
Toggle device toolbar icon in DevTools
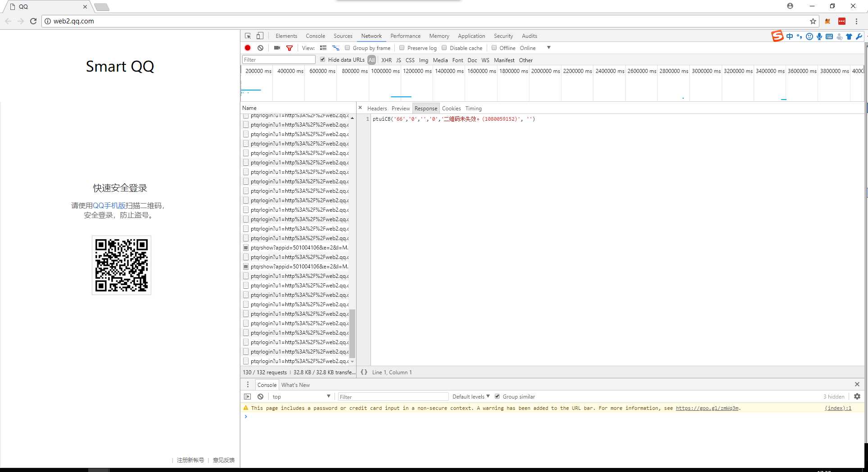coord(260,36)
